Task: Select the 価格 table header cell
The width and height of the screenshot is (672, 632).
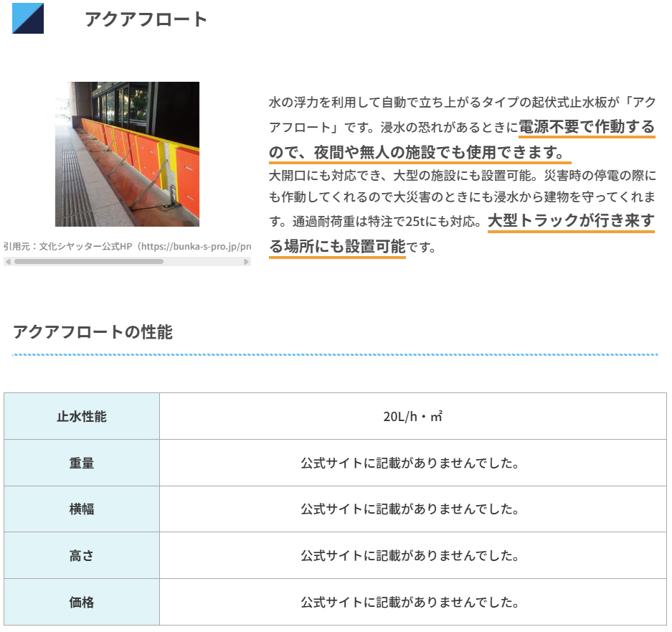Action: point(82,602)
